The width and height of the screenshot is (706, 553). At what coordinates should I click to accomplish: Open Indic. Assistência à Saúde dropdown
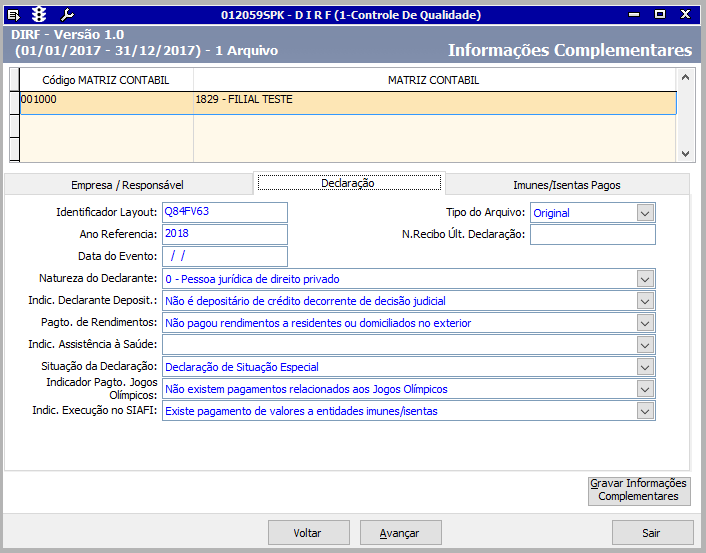645,345
